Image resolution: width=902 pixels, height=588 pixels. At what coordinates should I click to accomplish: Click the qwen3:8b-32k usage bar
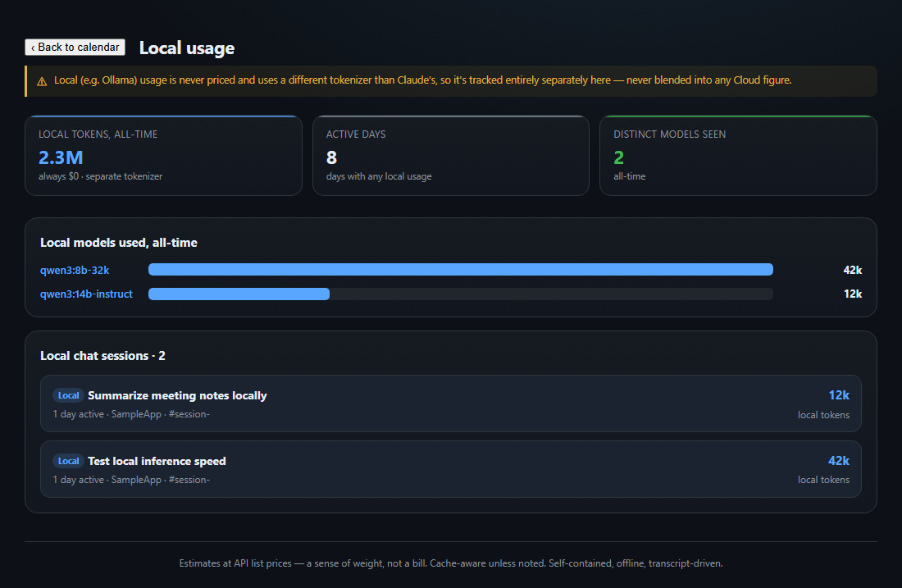pos(461,269)
